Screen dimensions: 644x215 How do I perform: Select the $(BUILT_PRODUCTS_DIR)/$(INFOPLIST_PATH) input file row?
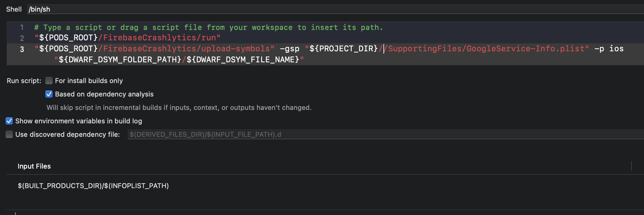325,186
